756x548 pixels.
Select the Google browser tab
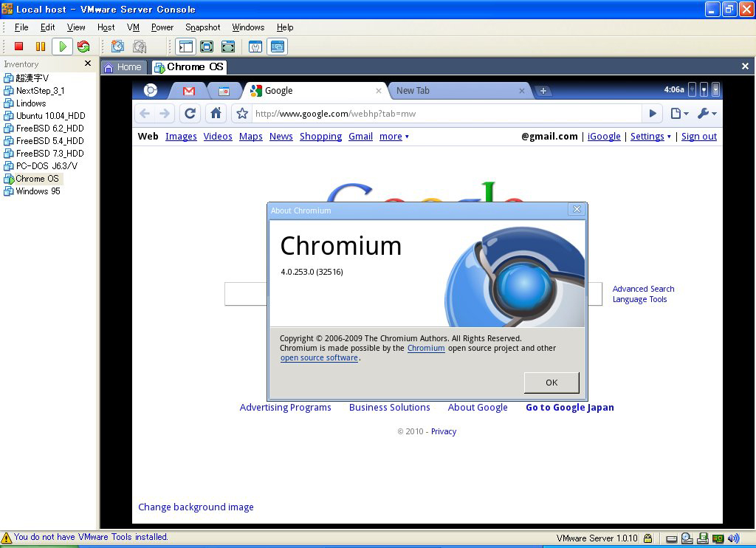click(316, 91)
